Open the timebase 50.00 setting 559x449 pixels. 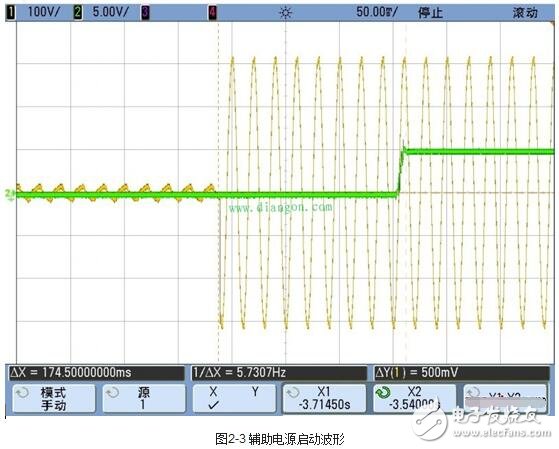pyautogui.click(x=376, y=12)
